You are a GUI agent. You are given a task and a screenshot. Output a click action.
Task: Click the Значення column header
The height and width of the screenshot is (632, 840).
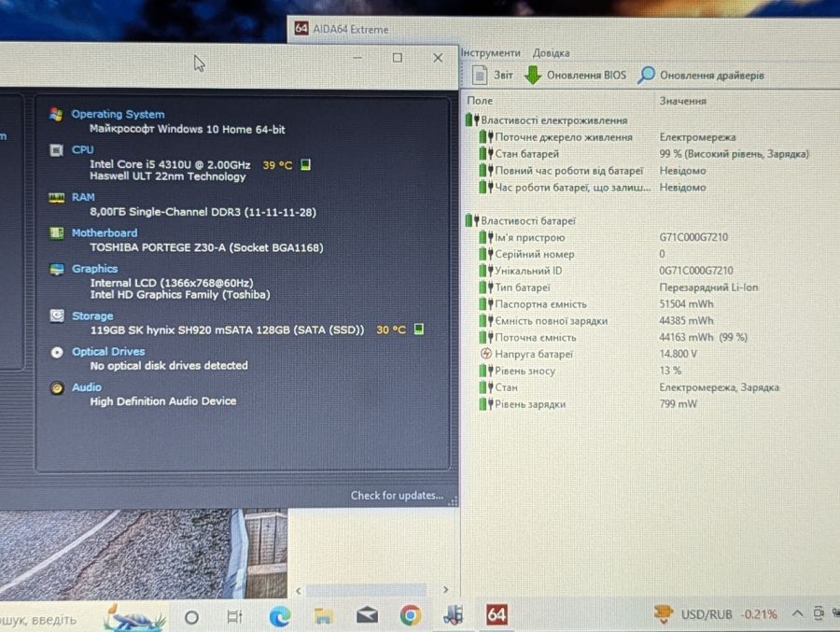(x=682, y=101)
